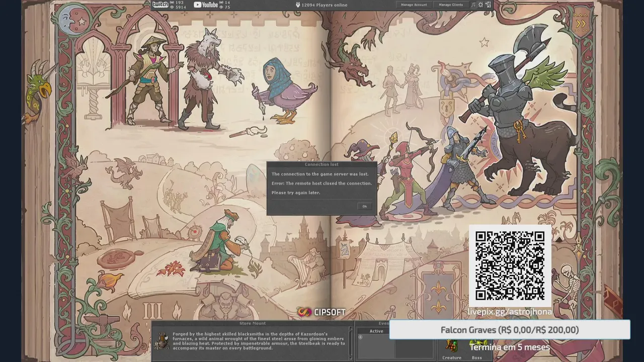Open the settings gear icon in top bar
Viewport: 644px width, 362px height.
(480, 5)
